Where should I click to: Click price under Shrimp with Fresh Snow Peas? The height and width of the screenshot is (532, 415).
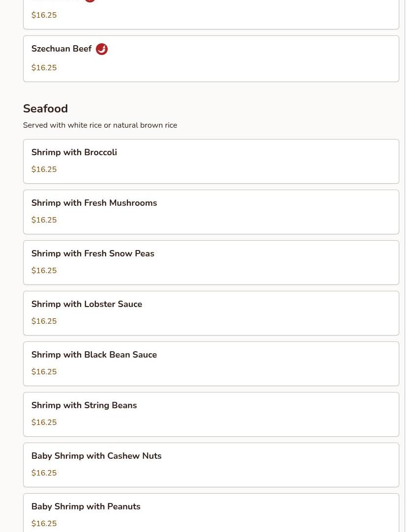tap(44, 271)
